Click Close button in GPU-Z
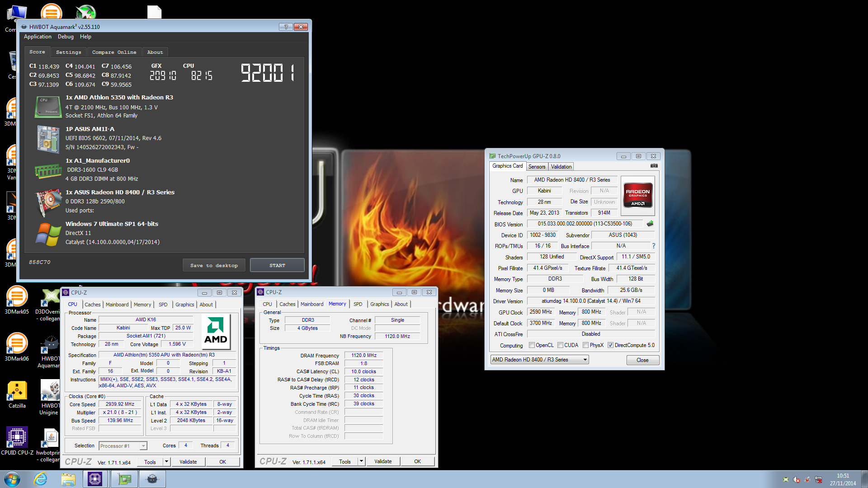 pyautogui.click(x=642, y=360)
